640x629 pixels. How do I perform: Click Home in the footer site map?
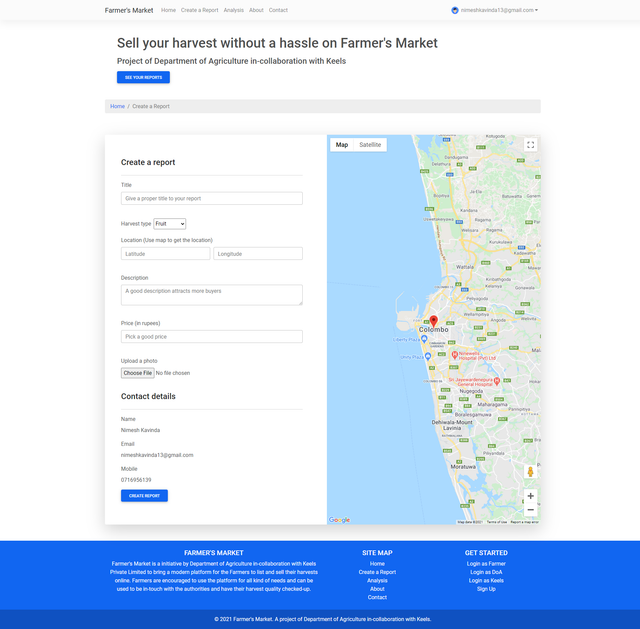tap(377, 564)
